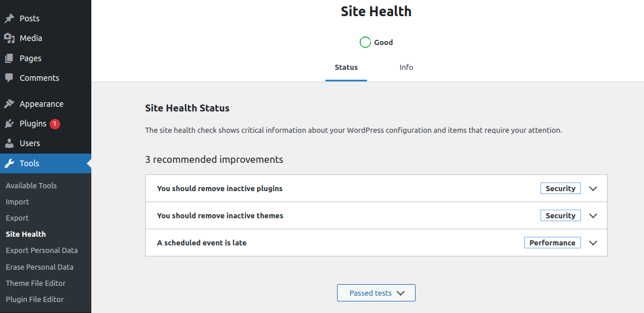Click the Appearance paintbrush icon
The image size is (644, 313).
[9, 104]
